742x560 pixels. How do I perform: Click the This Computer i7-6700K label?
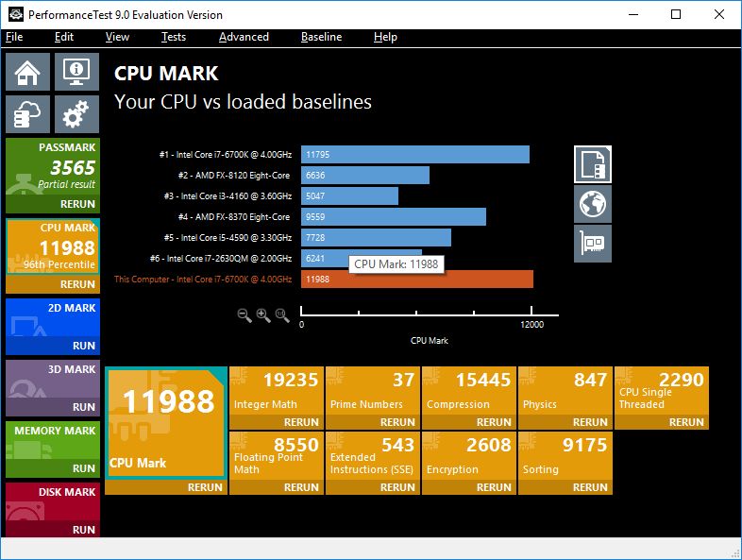click(203, 280)
